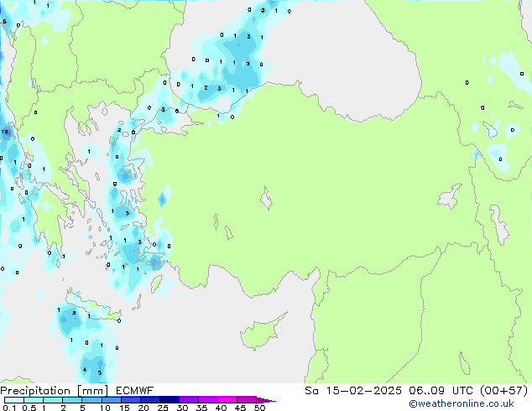Click the '25' legend scale label
Screen dimensions: 532x411
point(163,408)
